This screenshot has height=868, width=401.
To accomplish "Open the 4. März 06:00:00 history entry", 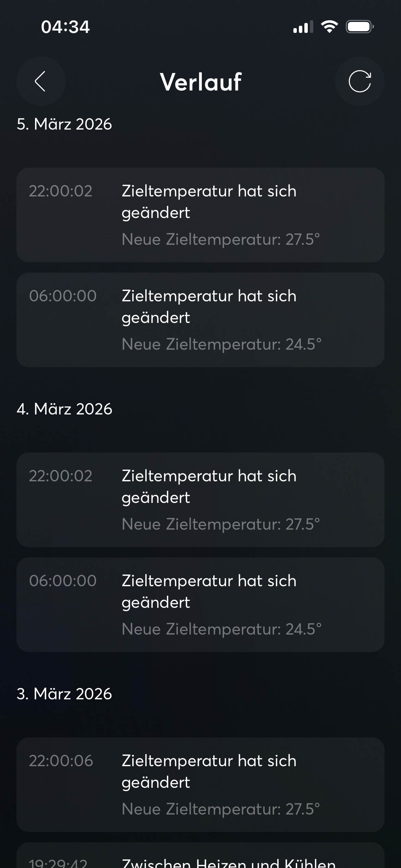I will (x=200, y=605).
